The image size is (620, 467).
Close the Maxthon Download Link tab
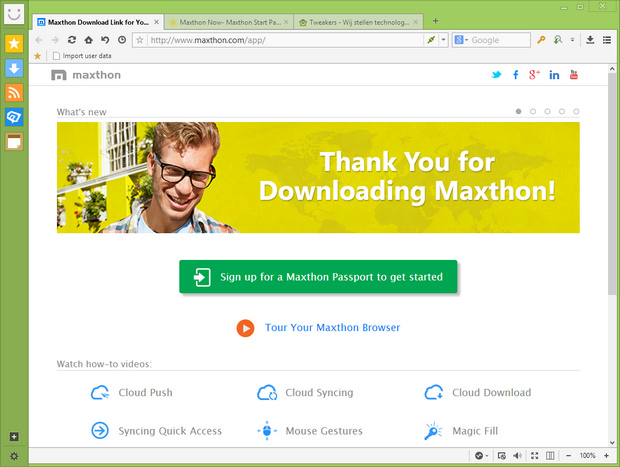coord(157,22)
